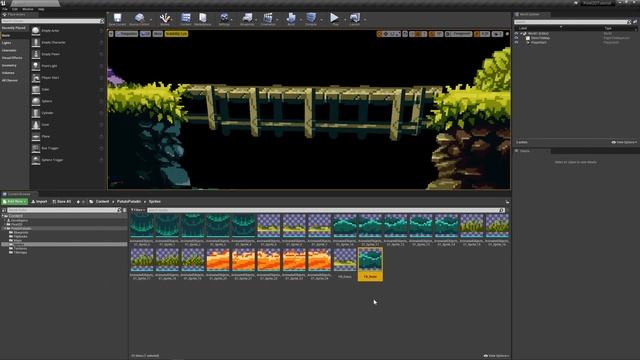640x360 pixels.
Task: Open the Content browser toolbar icon
Action: click(x=186, y=19)
